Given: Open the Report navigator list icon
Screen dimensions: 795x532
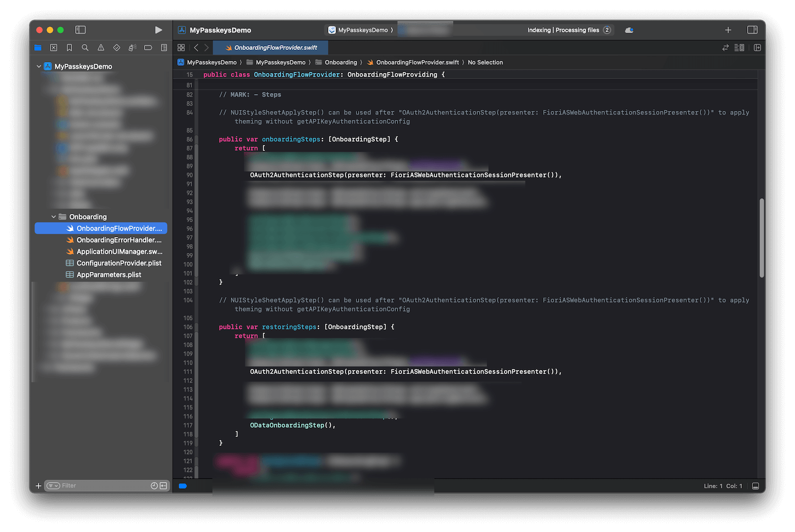Looking at the screenshot, I should click(164, 47).
